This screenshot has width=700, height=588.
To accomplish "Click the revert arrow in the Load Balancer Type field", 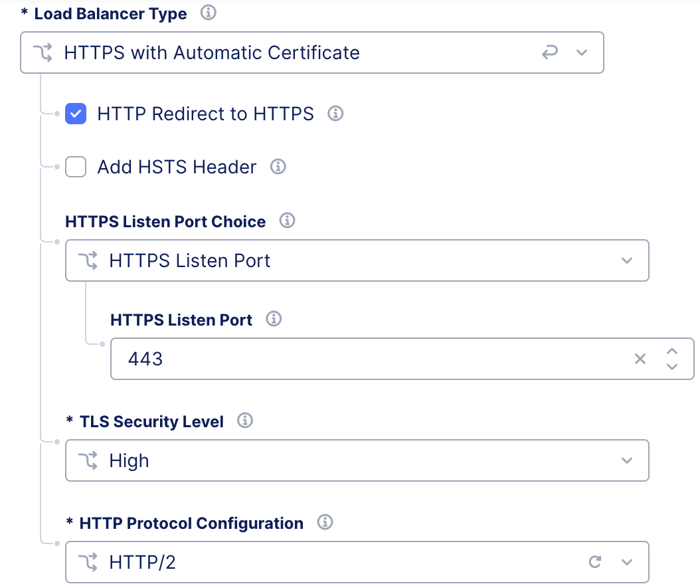I will pos(550,52).
